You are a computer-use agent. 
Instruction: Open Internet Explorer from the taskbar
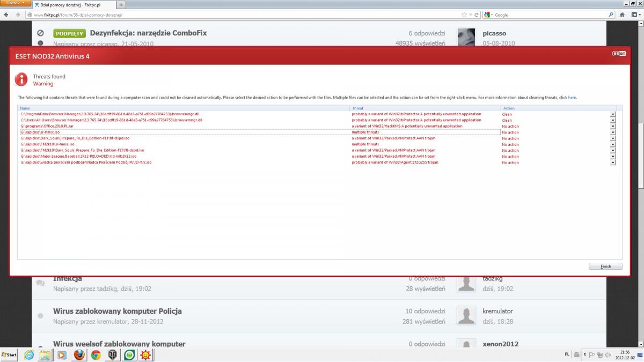click(28, 355)
